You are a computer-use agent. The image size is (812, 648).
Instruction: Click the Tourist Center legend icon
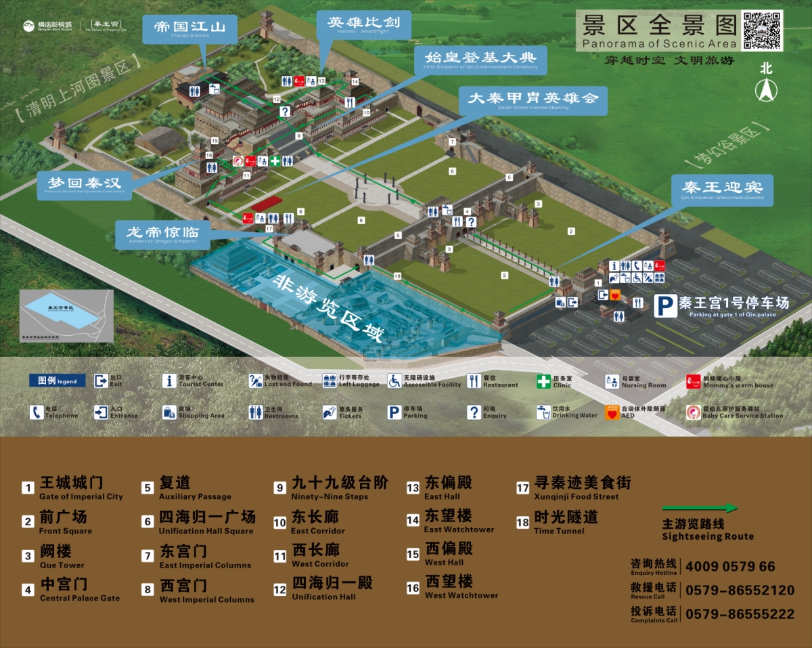click(169, 381)
